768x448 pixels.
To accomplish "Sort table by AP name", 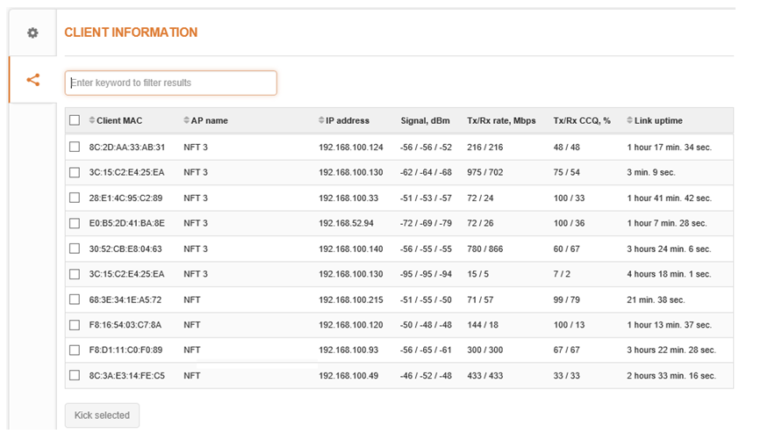I will [x=209, y=121].
